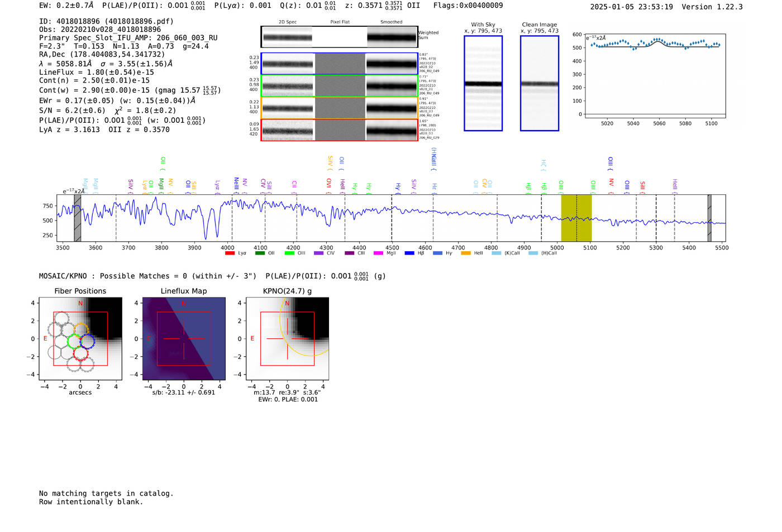The height and width of the screenshot is (532, 782).
Task: Select the 'OII z = 0.3570' text
Action: click(x=139, y=130)
